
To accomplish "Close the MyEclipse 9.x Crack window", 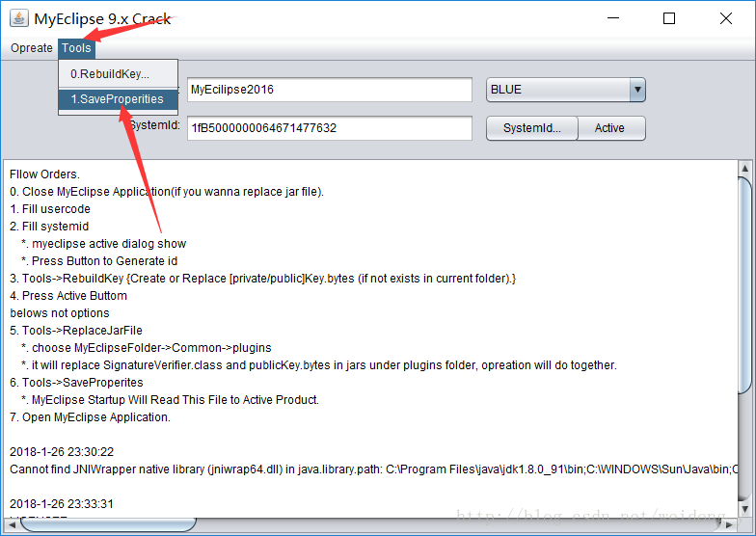I will click(x=725, y=18).
